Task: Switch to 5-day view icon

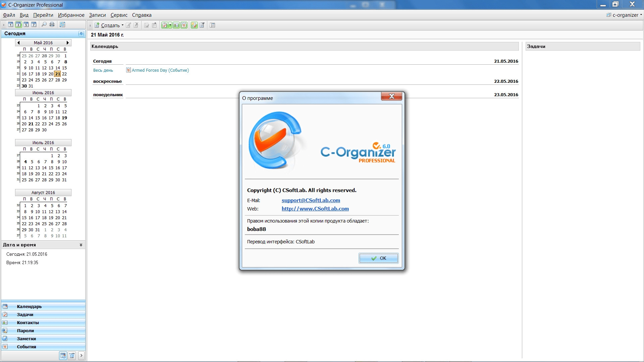Action: [x=26, y=24]
